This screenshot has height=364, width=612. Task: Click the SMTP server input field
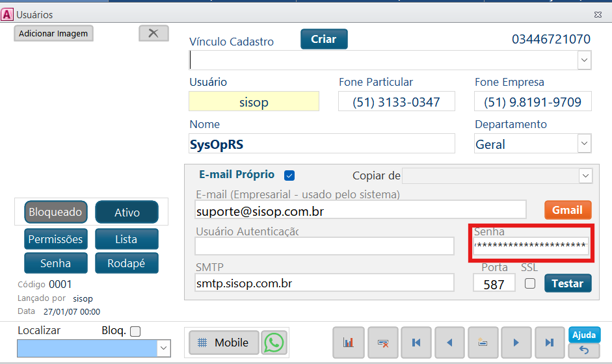coord(324,283)
